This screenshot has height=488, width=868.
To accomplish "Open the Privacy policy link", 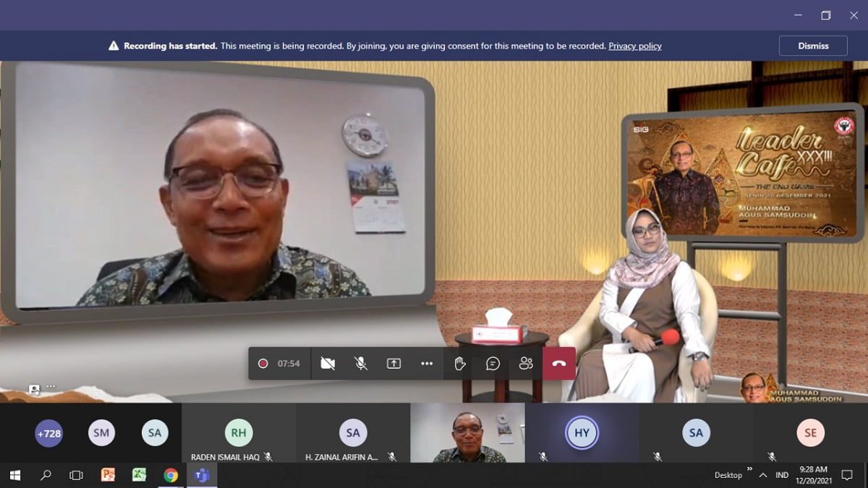I will 634,46.
